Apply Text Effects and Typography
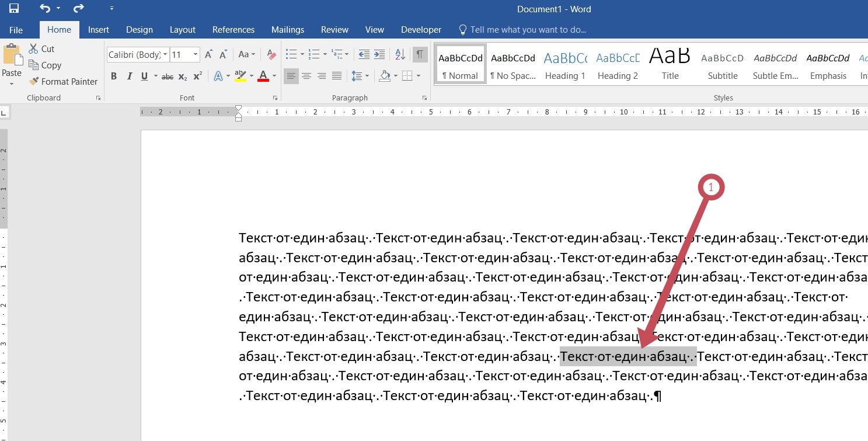Image resolution: width=868 pixels, height=441 pixels. pyautogui.click(x=219, y=76)
